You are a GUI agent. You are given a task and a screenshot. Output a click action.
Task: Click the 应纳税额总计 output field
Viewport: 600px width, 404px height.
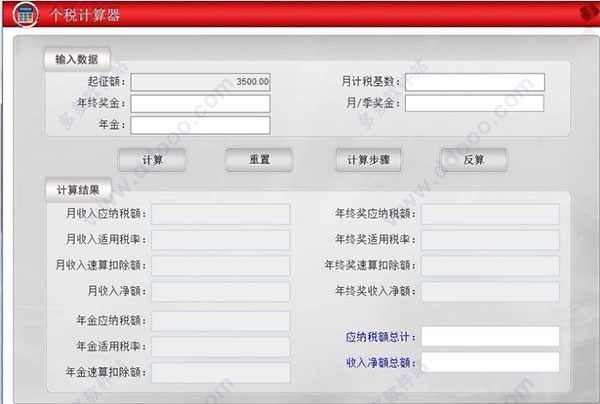tap(490, 336)
